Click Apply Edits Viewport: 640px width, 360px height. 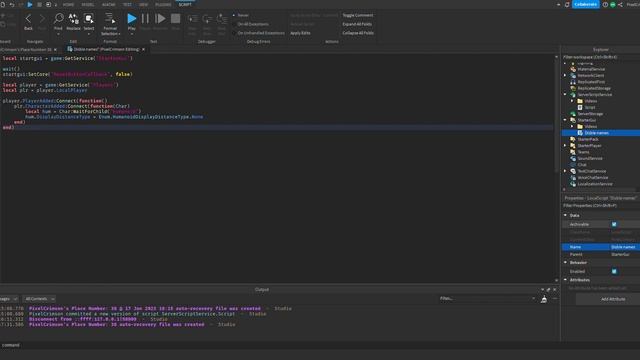coord(300,33)
